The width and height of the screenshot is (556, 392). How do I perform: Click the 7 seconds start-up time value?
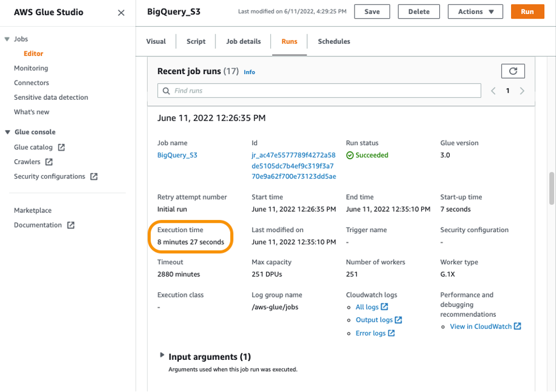456,209
